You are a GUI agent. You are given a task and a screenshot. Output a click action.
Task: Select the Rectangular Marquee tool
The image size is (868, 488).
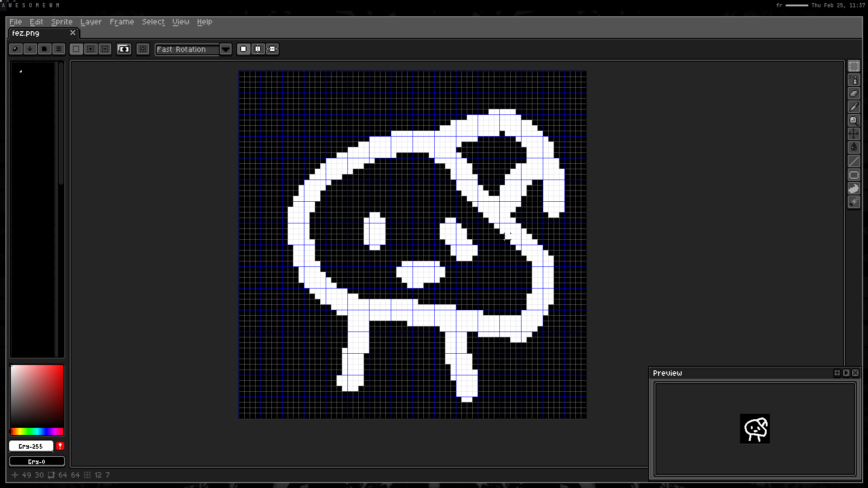pyautogui.click(x=854, y=66)
